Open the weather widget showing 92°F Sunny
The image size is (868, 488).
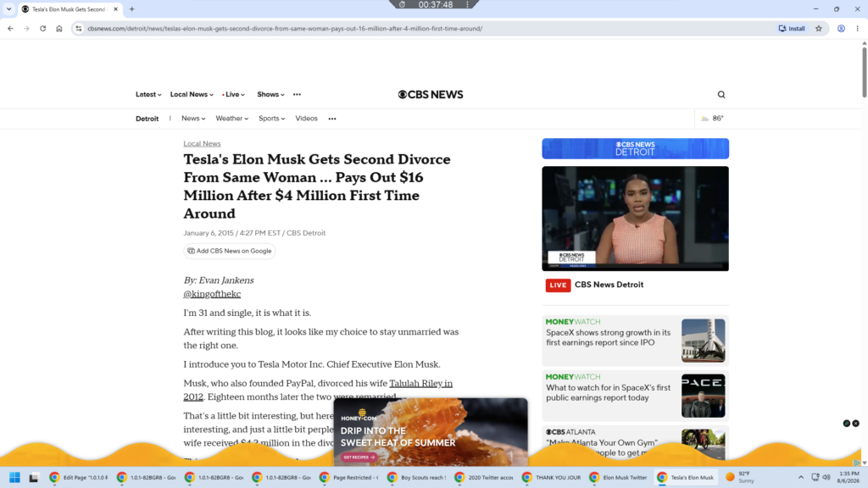click(741, 477)
